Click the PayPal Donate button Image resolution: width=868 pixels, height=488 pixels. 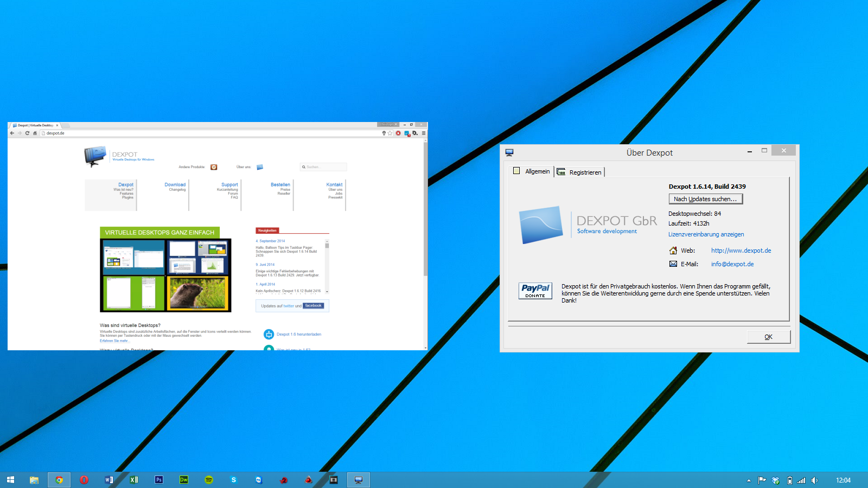(x=535, y=291)
